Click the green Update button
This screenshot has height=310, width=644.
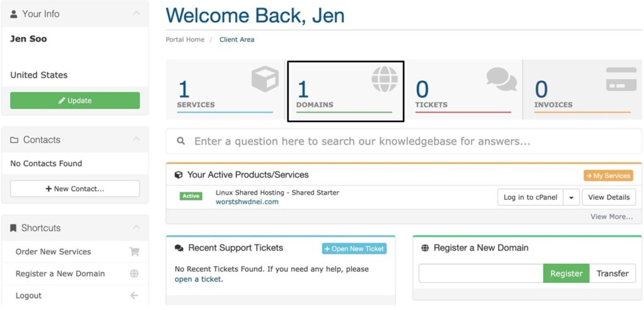75,101
